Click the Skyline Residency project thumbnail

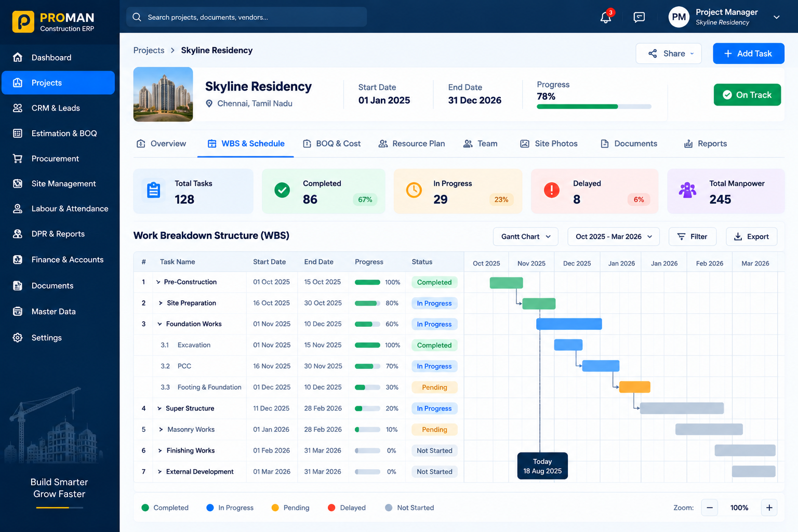point(163,94)
